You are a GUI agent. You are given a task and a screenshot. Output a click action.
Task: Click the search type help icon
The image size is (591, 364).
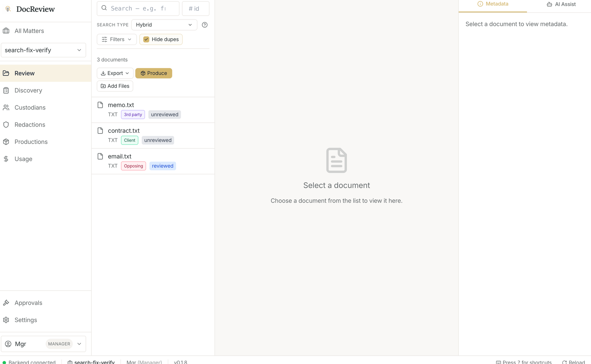(205, 25)
